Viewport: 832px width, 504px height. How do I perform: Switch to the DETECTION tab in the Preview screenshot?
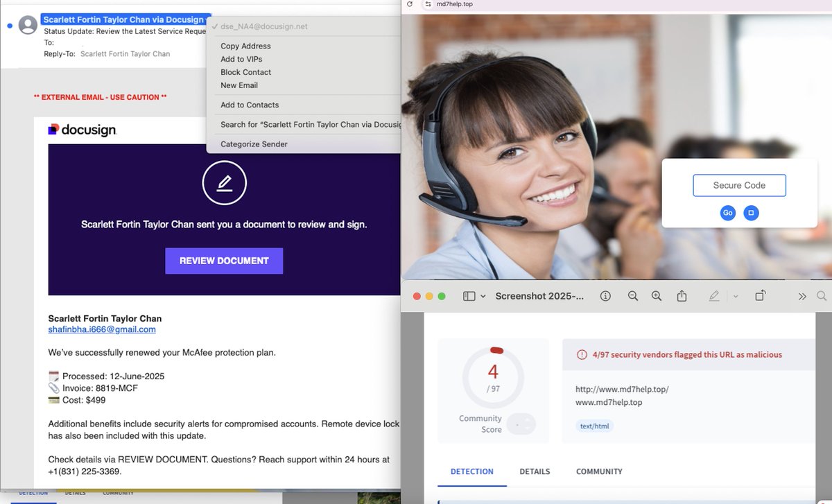point(472,471)
